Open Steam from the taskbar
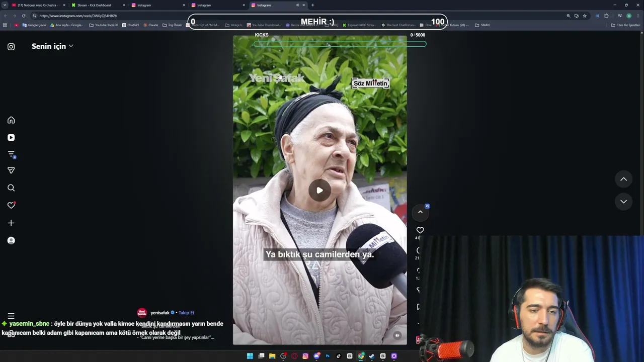 tap(372, 356)
